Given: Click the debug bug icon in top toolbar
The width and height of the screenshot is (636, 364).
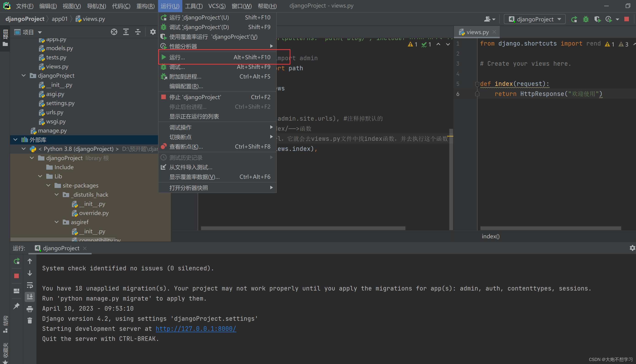Looking at the screenshot, I should click(586, 19).
